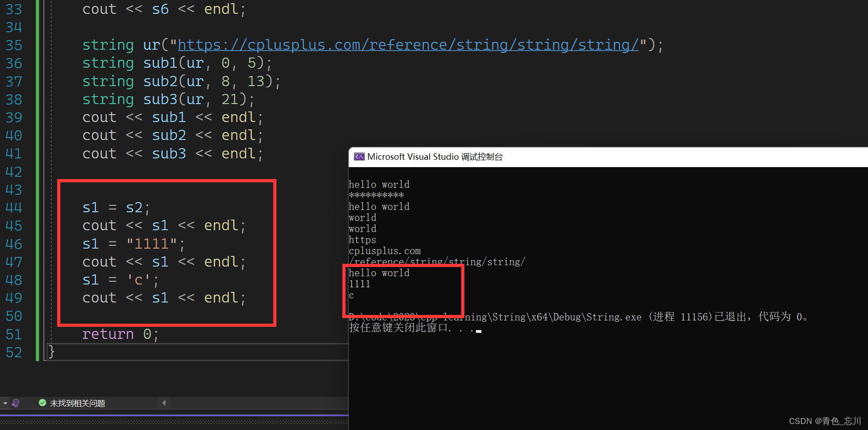Click the 'https' console output line
The width and height of the screenshot is (868, 430).
point(362,240)
